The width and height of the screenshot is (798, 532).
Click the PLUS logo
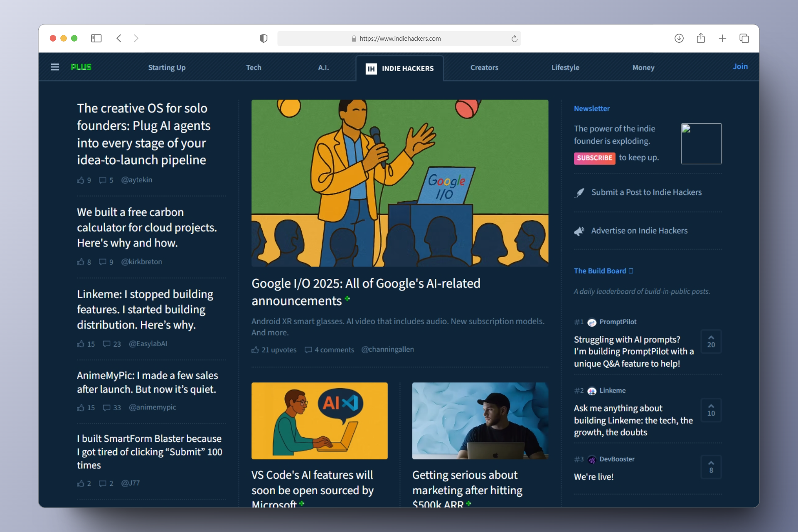81,67
